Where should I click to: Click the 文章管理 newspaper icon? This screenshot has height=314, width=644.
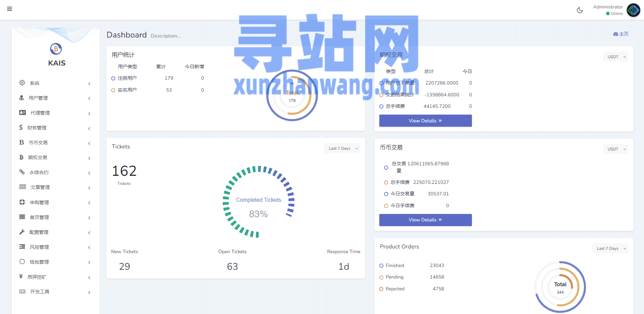tap(23, 187)
